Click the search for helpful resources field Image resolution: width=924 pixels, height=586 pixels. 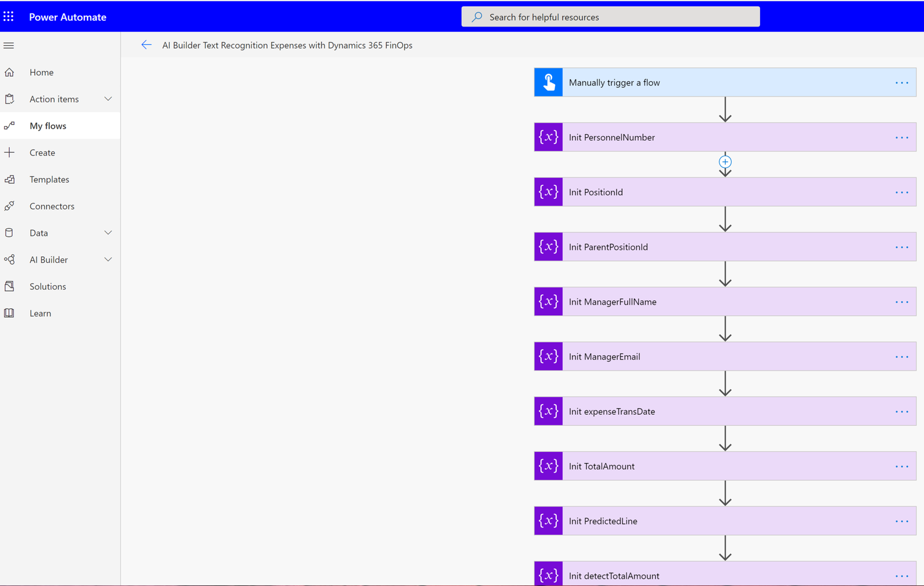610,17
